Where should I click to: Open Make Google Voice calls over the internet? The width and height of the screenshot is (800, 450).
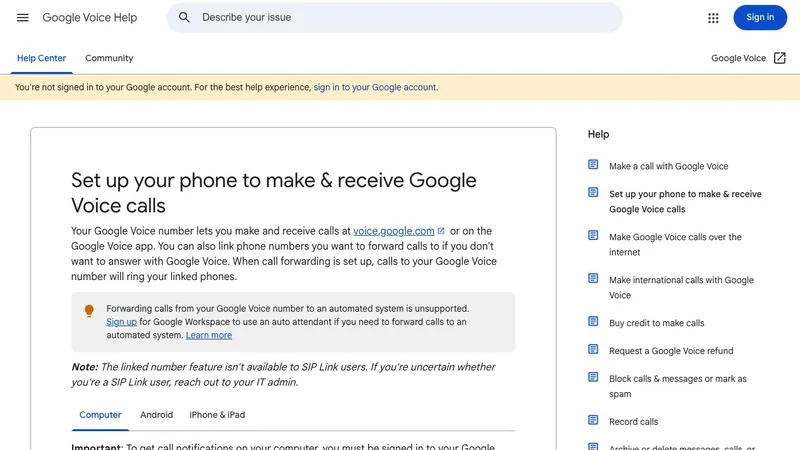[675, 244]
